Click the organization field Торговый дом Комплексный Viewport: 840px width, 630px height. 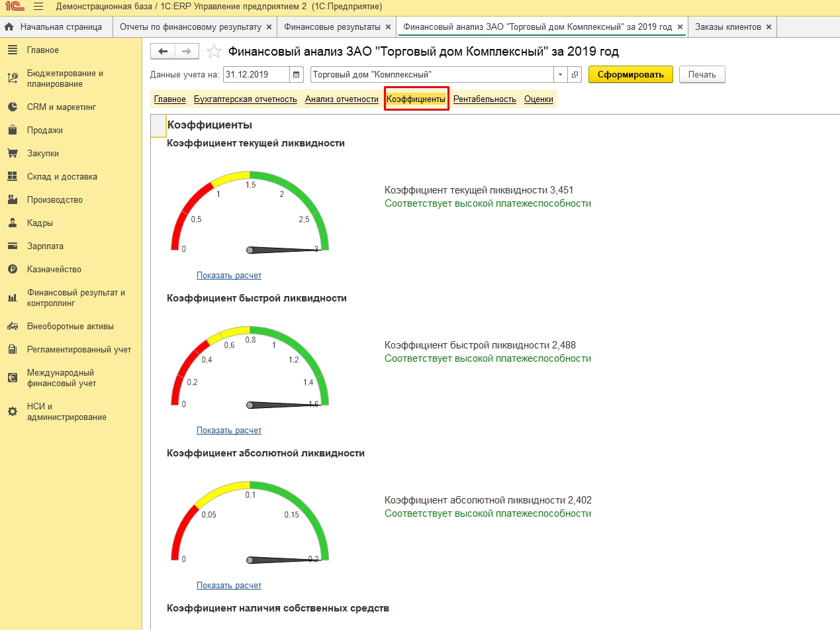(433, 74)
